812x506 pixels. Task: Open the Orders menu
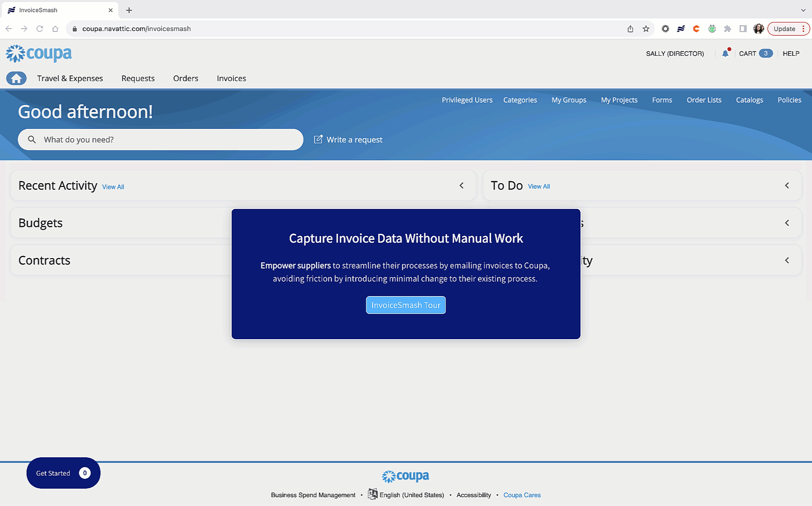pos(186,78)
